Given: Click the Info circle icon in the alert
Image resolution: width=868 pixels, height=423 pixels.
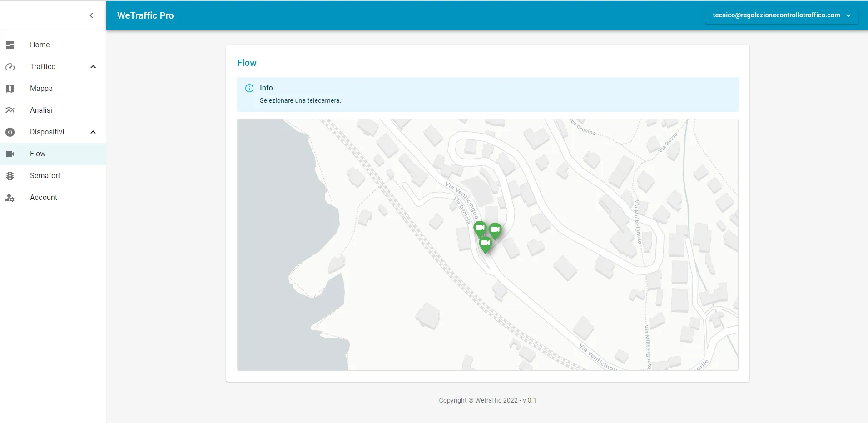Looking at the screenshot, I should point(249,88).
